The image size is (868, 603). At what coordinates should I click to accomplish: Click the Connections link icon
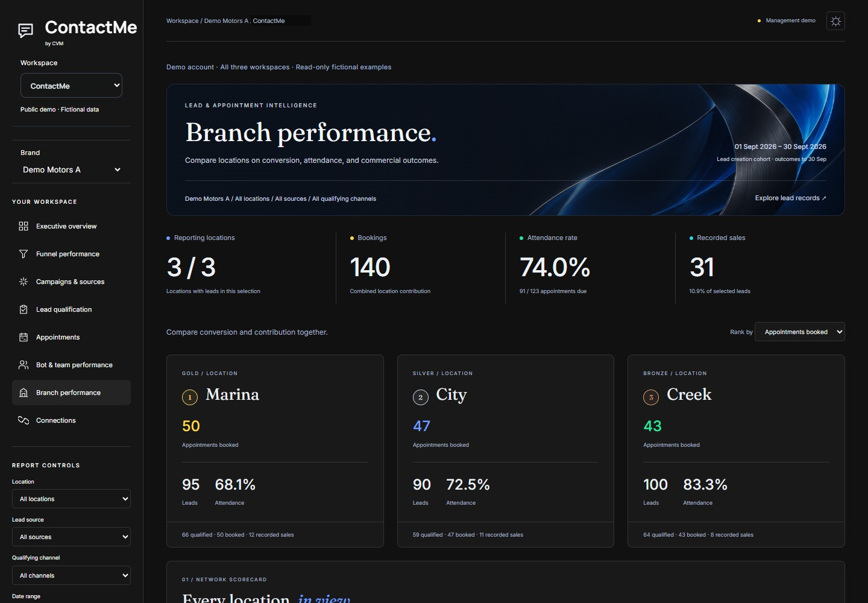(x=24, y=420)
